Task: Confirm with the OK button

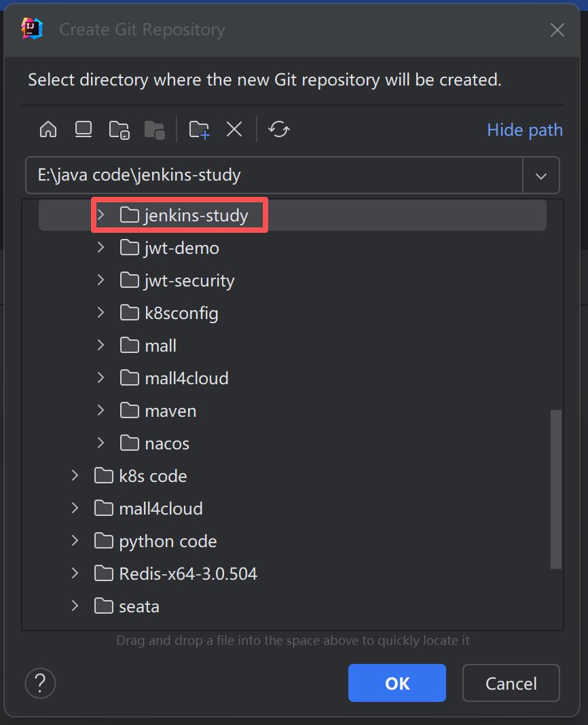Action: tap(397, 683)
